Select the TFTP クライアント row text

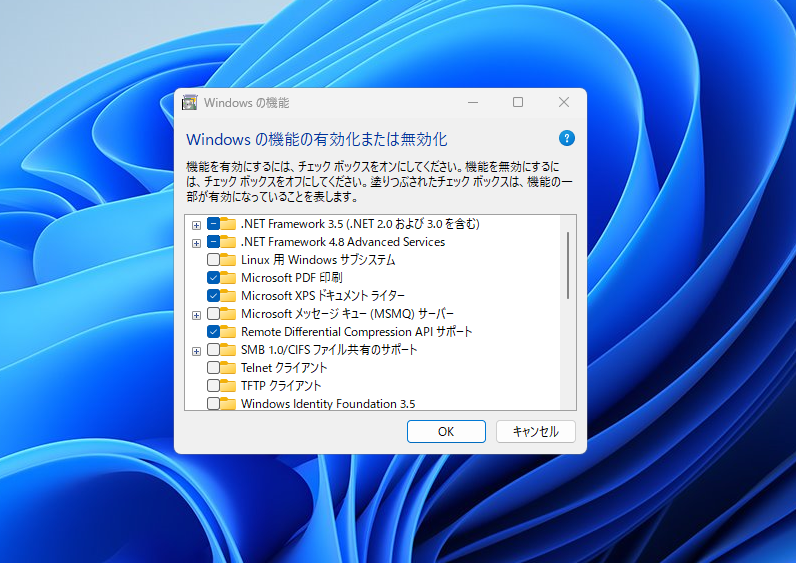[281, 386]
